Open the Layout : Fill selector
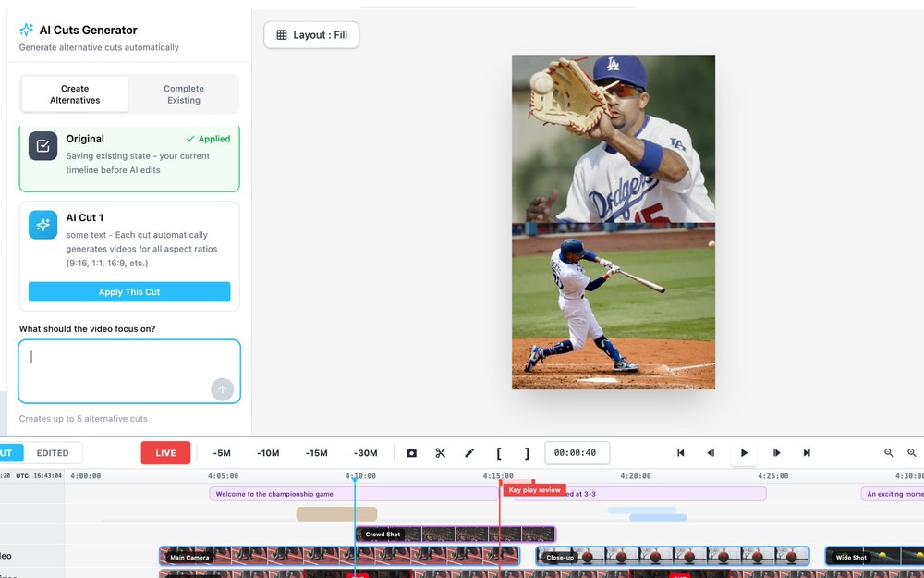The width and height of the screenshot is (924, 578). (x=311, y=35)
